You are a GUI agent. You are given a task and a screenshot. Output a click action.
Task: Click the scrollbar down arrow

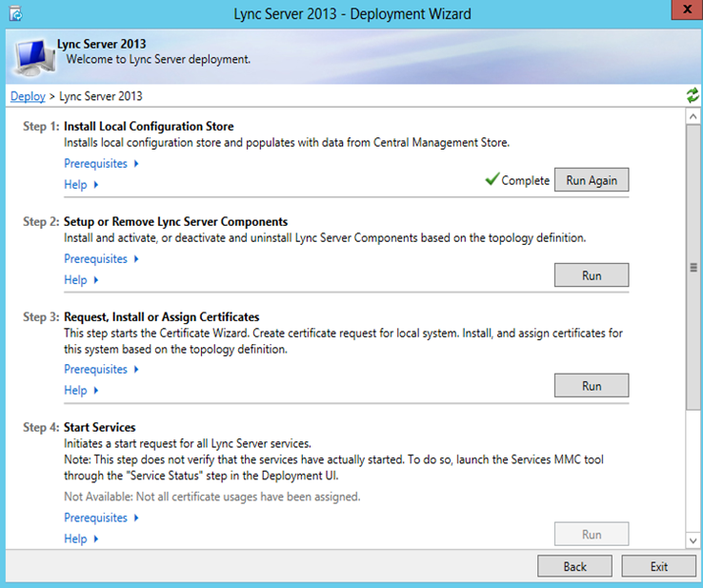(x=693, y=540)
